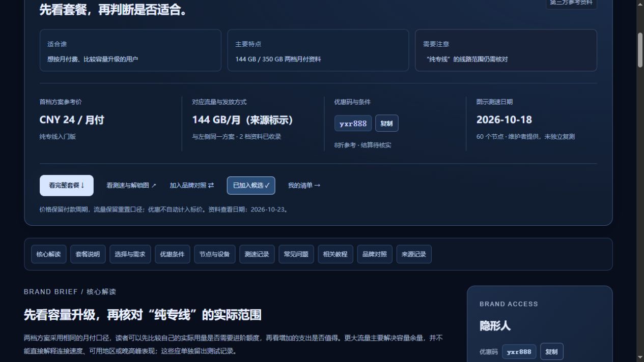This screenshot has height=362, width=644.
Task: Open the 相关教程 section tab
Action: click(x=335, y=254)
